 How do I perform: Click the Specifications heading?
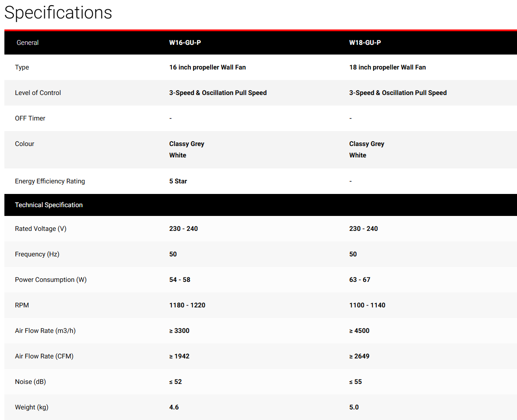tap(58, 13)
